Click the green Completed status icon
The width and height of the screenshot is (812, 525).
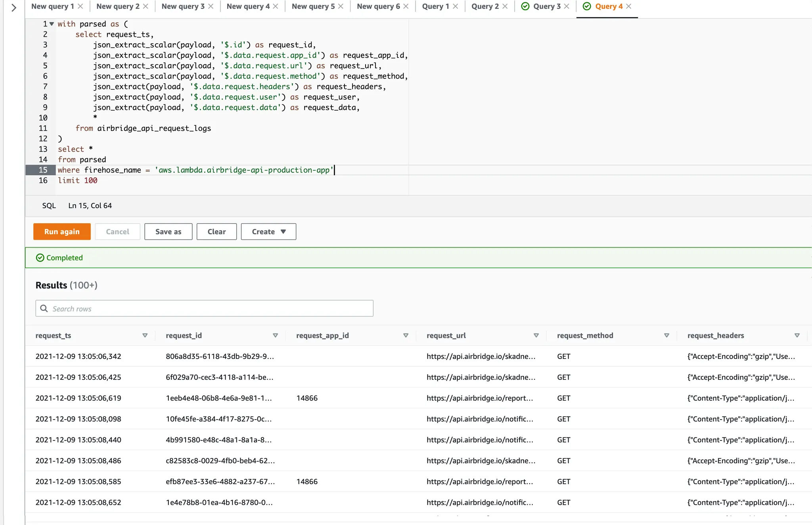[x=40, y=258]
